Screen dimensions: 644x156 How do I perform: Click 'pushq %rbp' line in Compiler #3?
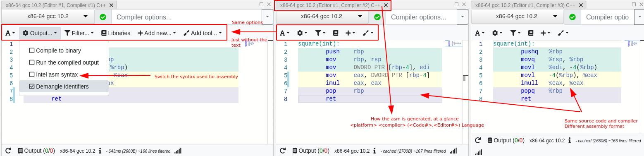point(557,52)
